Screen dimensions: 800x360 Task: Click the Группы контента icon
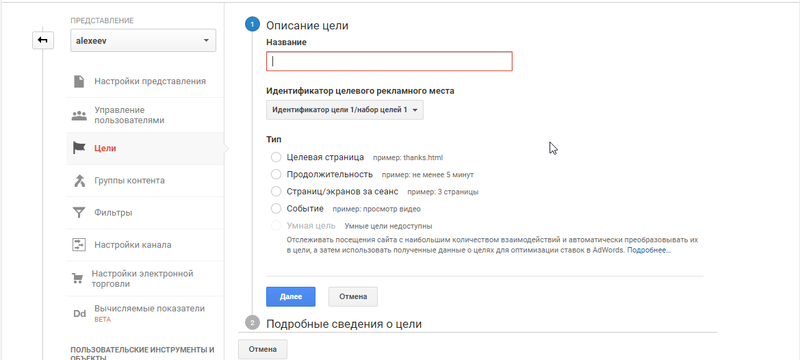tap(79, 181)
